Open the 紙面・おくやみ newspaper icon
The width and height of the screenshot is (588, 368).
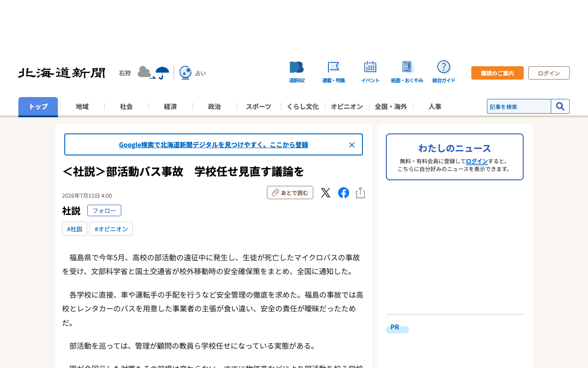(407, 72)
